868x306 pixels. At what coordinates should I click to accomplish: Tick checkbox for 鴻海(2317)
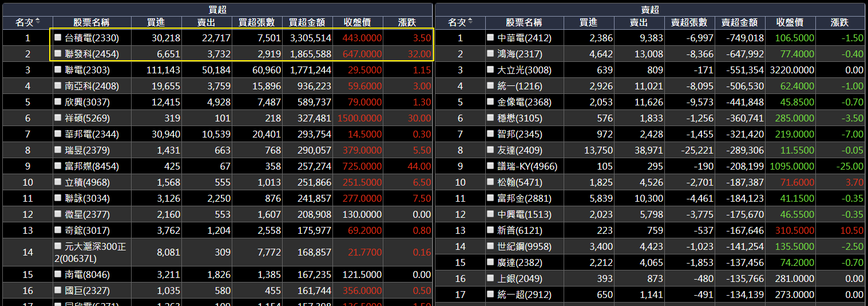[490, 53]
